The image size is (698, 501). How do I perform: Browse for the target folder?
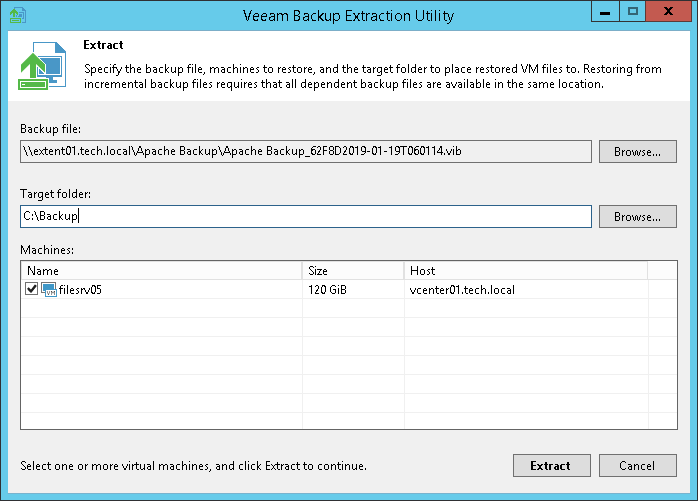tap(637, 216)
